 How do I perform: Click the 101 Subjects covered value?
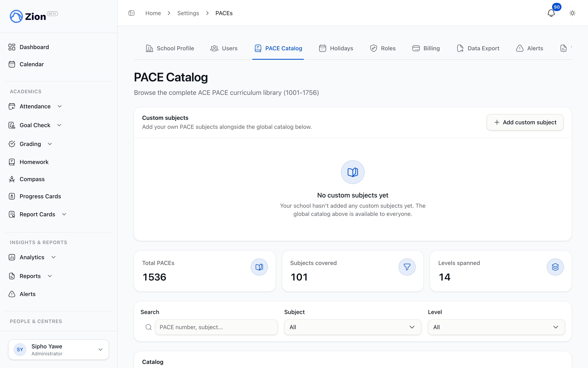click(x=299, y=277)
